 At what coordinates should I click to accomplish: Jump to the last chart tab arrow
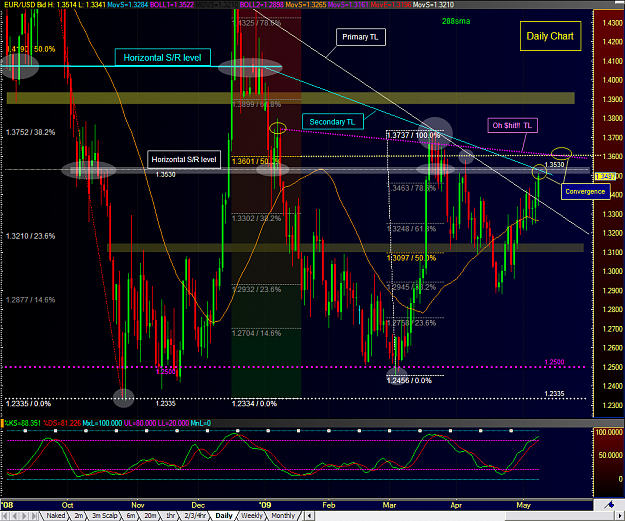pyautogui.click(x=35, y=516)
